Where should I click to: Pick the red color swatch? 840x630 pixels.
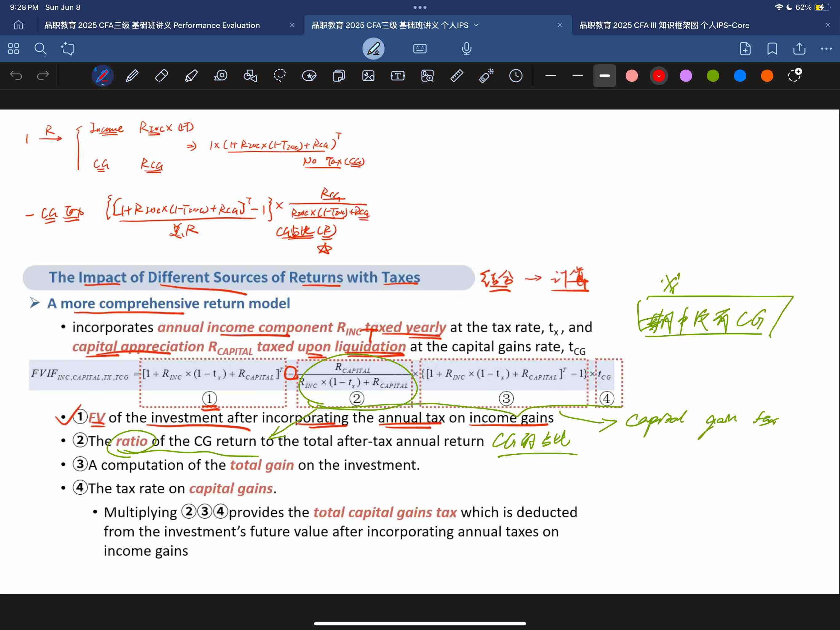(x=659, y=76)
